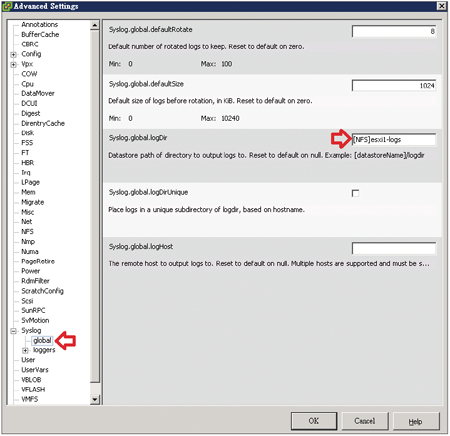
Task: Click the defaultSize value field
Action: tap(394, 86)
